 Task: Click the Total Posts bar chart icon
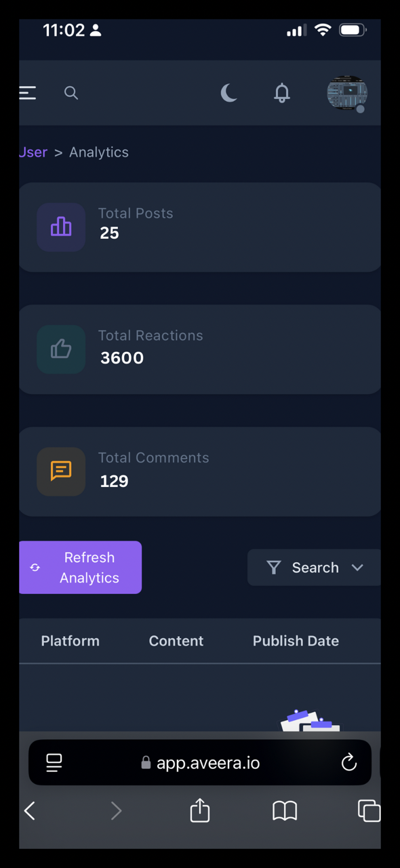[x=61, y=227]
